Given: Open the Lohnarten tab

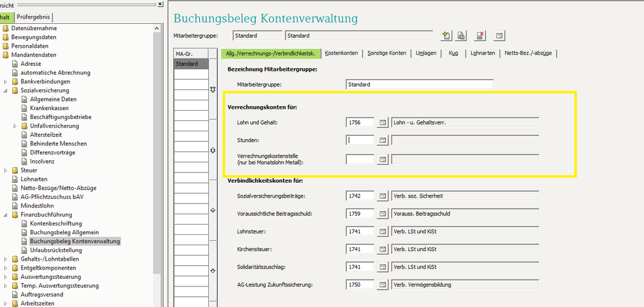Looking at the screenshot, I should 483,53.
